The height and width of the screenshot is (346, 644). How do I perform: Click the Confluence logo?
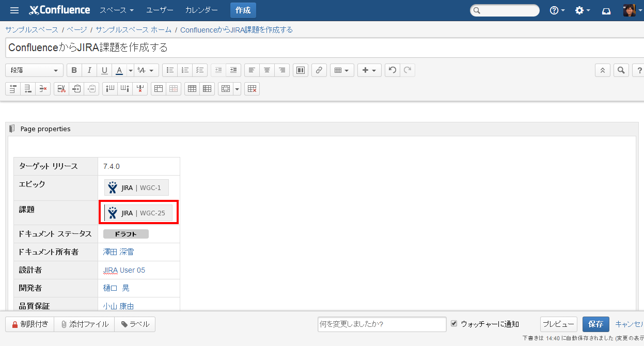point(59,10)
